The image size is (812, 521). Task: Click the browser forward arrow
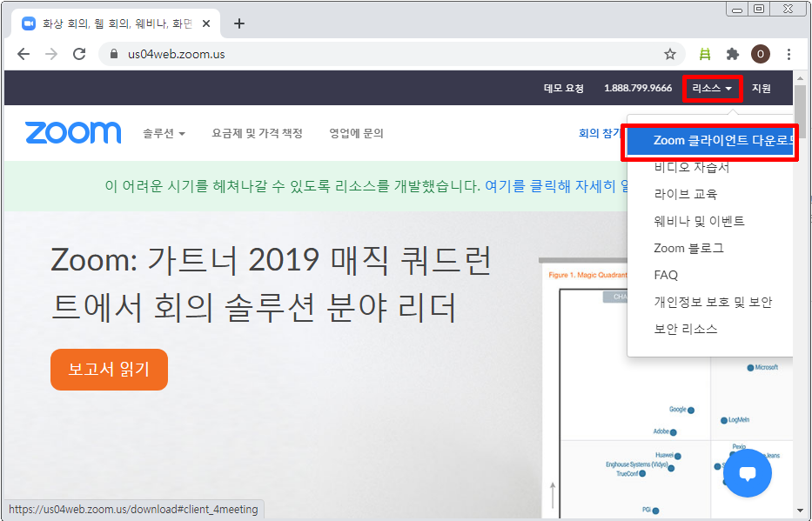pyautogui.click(x=51, y=54)
